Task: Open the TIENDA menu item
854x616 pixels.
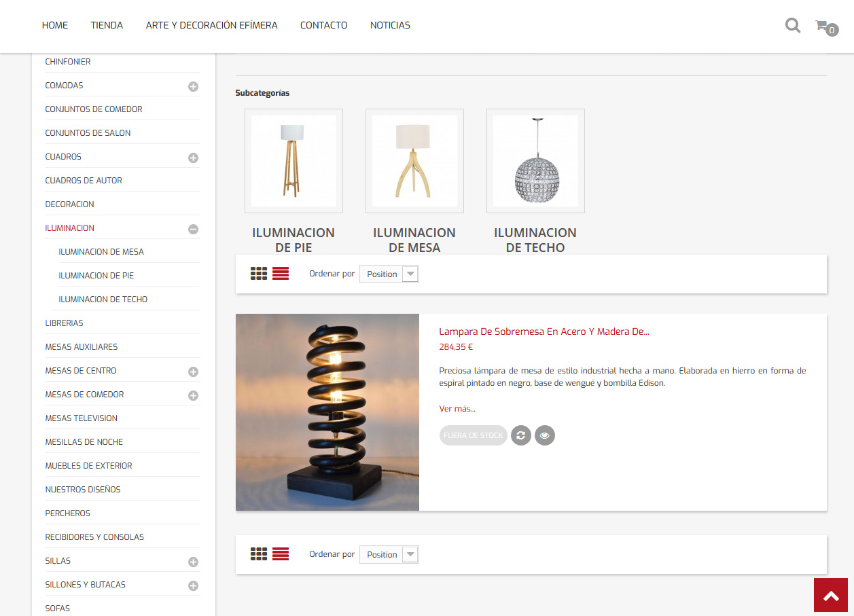Action: (107, 25)
